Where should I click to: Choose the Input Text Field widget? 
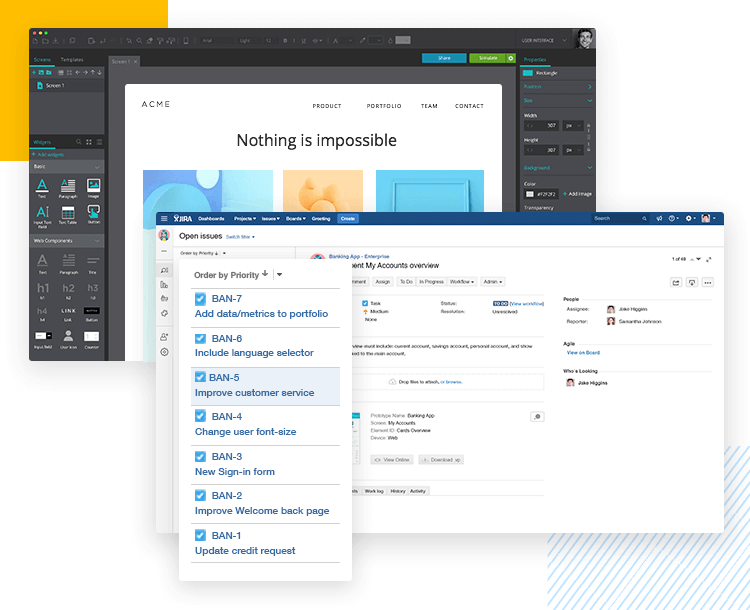pyautogui.click(x=42, y=216)
